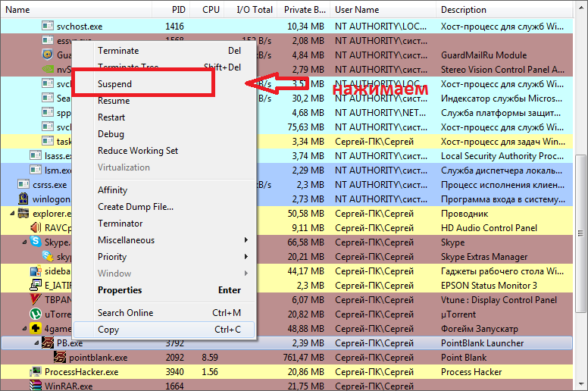
Task: Click the TBPANEL Vtune icon
Action: pyautogui.click(x=36, y=299)
